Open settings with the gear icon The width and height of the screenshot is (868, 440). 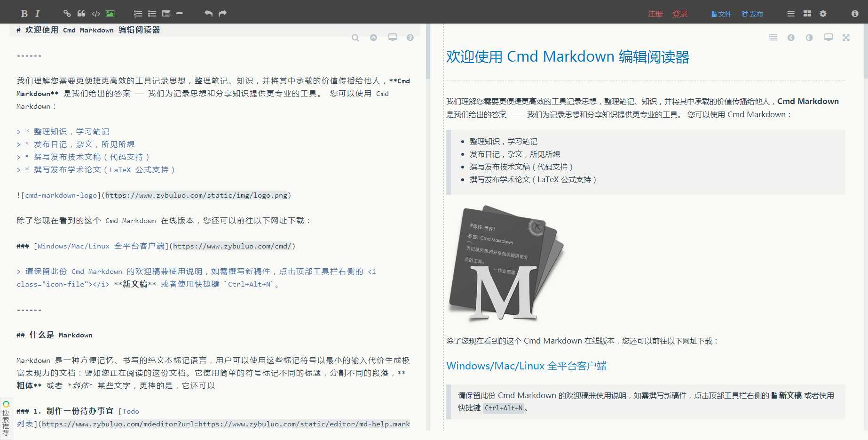823,14
